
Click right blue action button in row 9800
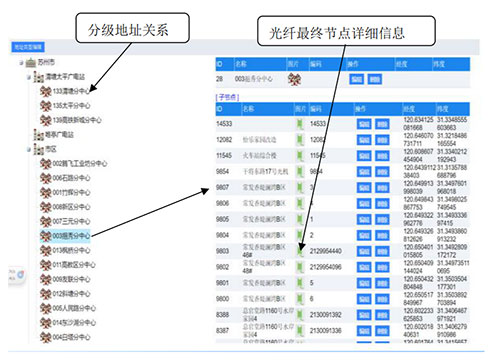382,299
